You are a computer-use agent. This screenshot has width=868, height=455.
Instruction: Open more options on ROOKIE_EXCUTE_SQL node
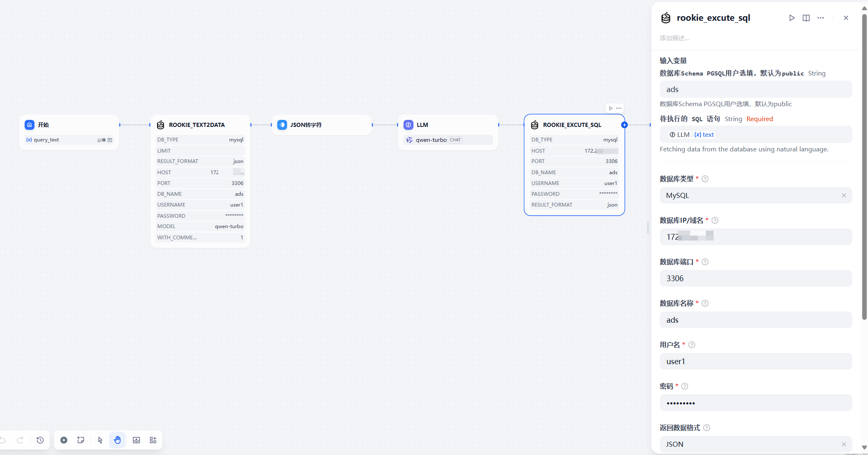click(x=618, y=108)
